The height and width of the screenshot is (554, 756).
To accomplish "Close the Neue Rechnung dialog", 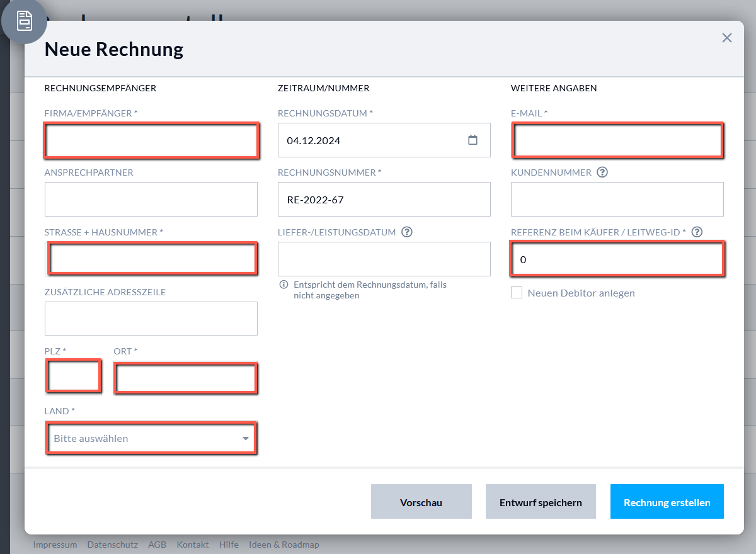I will 726,38.
